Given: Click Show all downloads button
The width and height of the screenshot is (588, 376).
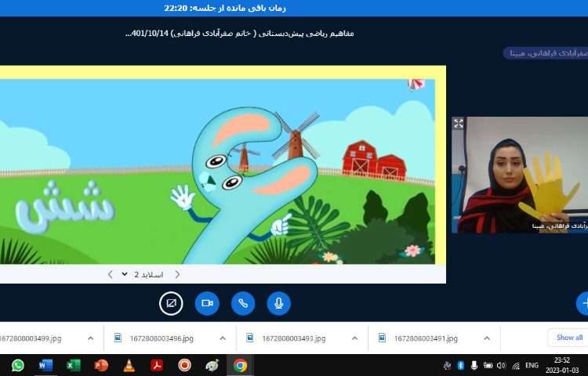Looking at the screenshot, I should point(568,338).
